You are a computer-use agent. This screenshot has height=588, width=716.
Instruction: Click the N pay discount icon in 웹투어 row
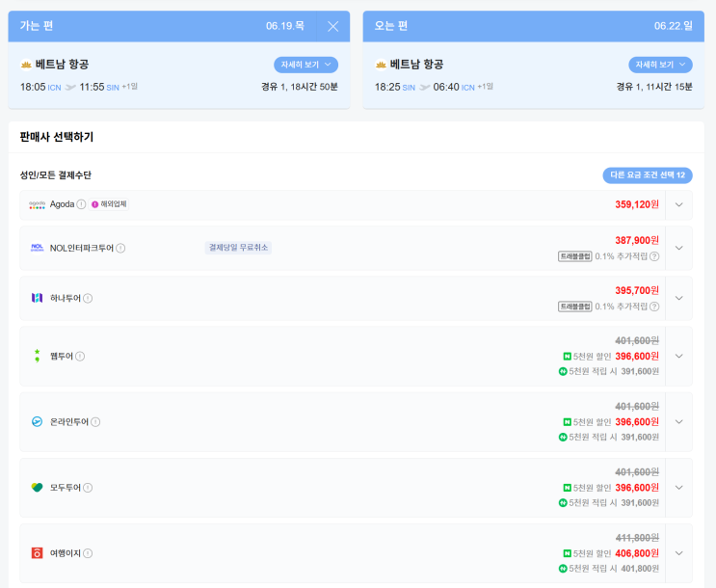pos(568,356)
